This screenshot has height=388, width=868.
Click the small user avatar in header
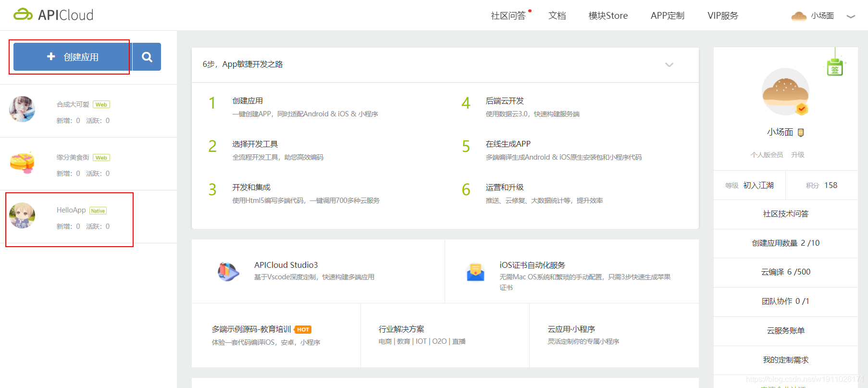[x=799, y=16]
